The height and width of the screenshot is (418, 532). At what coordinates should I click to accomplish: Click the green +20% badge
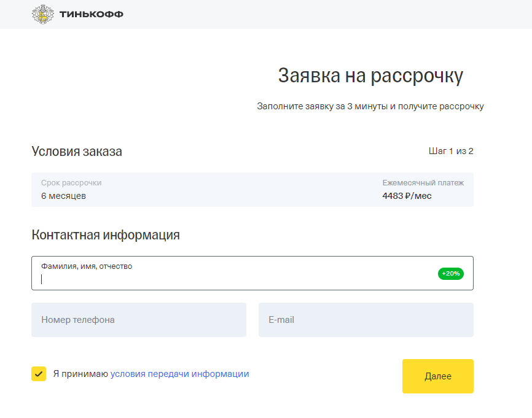[450, 274]
